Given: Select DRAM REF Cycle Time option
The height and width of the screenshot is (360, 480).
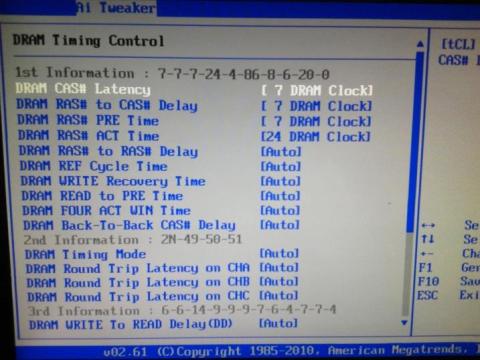Looking at the screenshot, I should coord(93,166).
